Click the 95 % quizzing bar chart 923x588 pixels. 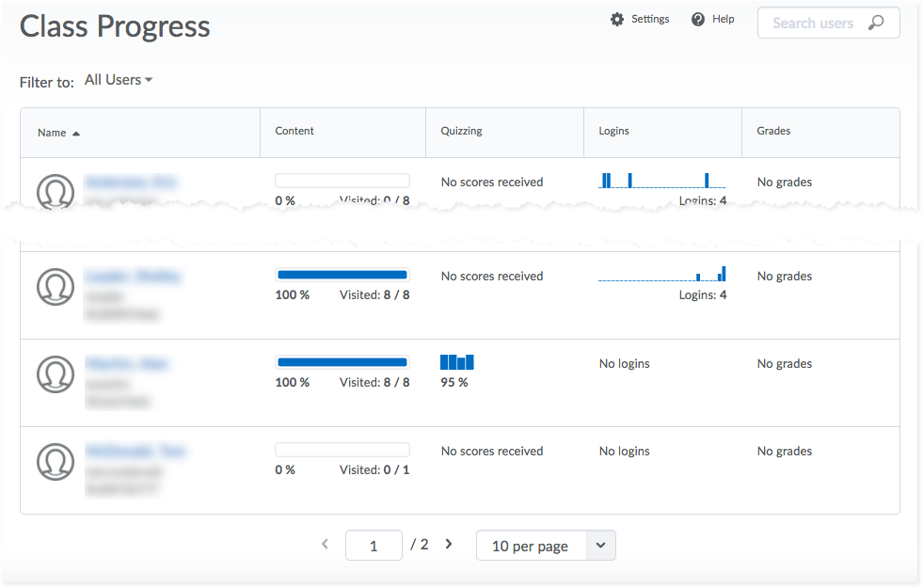457,362
